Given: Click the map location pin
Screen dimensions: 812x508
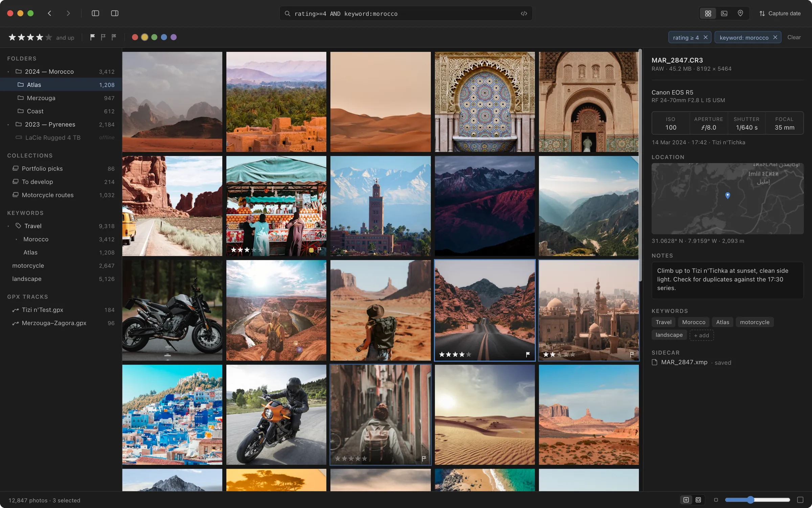Looking at the screenshot, I should tap(727, 195).
